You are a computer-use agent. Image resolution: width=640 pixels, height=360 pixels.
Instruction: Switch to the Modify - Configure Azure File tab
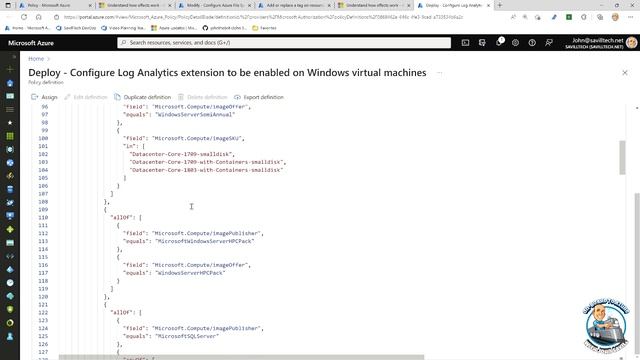point(215,5)
